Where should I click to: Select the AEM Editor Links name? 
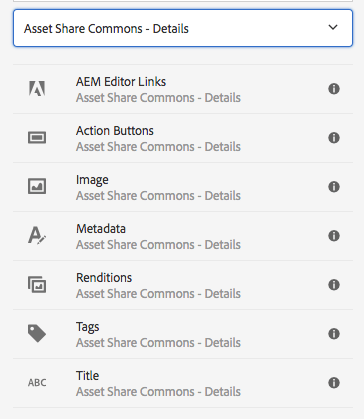tap(121, 82)
